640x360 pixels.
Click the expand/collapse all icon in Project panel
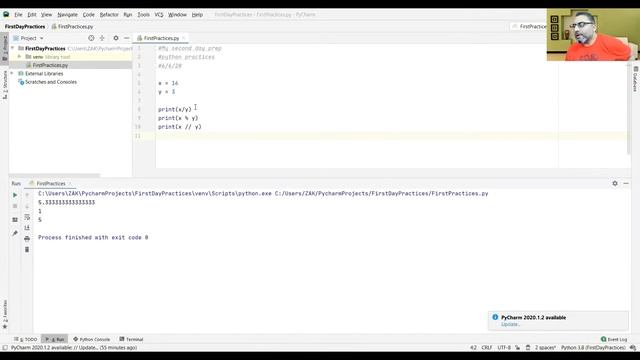(102, 38)
